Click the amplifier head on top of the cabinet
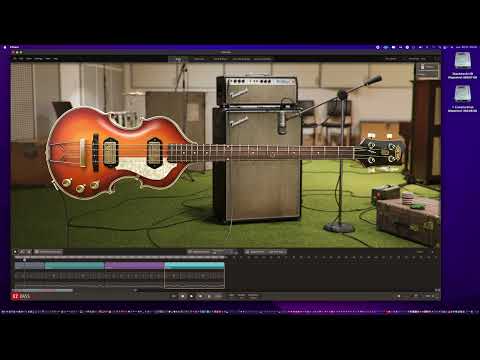 (257, 91)
